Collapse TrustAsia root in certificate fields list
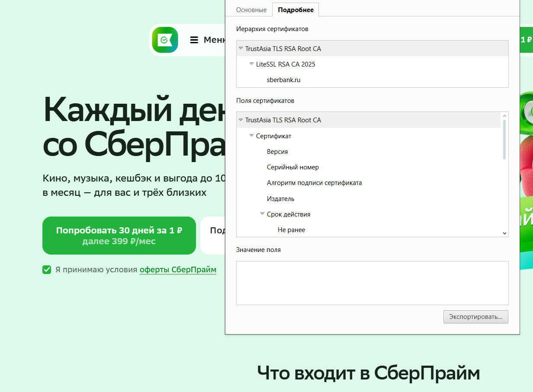 (x=241, y=120)
